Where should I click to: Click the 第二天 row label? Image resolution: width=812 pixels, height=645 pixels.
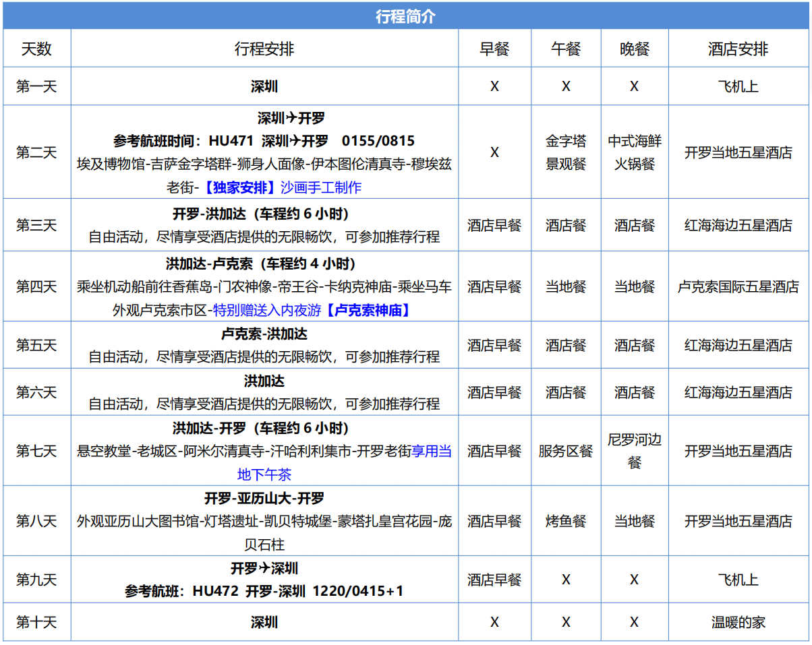click(x=36, y=152)
